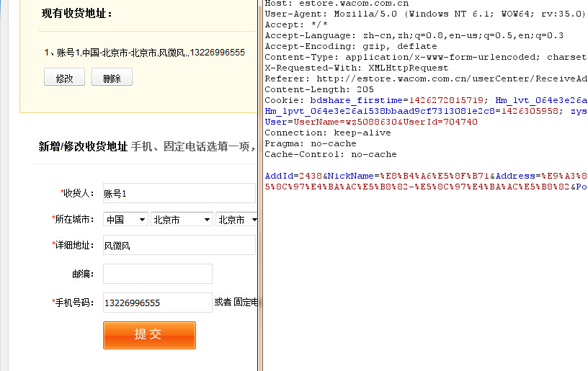
Task: Open the 中国 country dropdown
Action: (125, 219)
